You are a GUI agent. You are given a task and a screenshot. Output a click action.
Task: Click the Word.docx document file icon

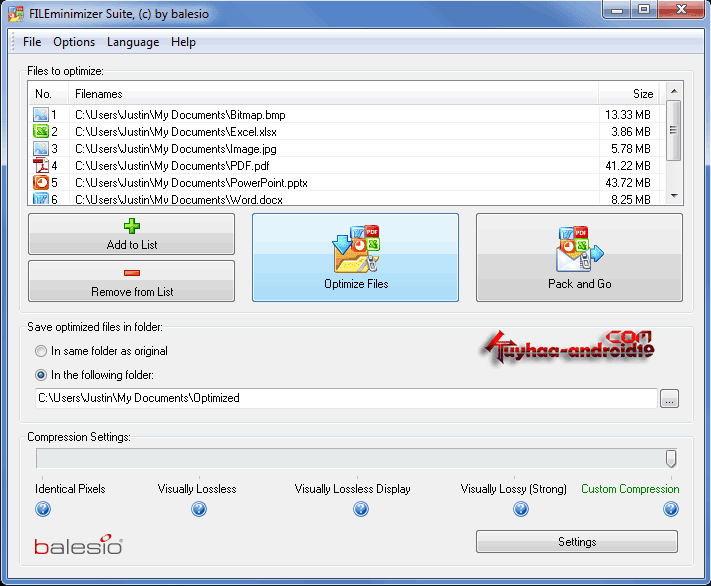point(41,199)
